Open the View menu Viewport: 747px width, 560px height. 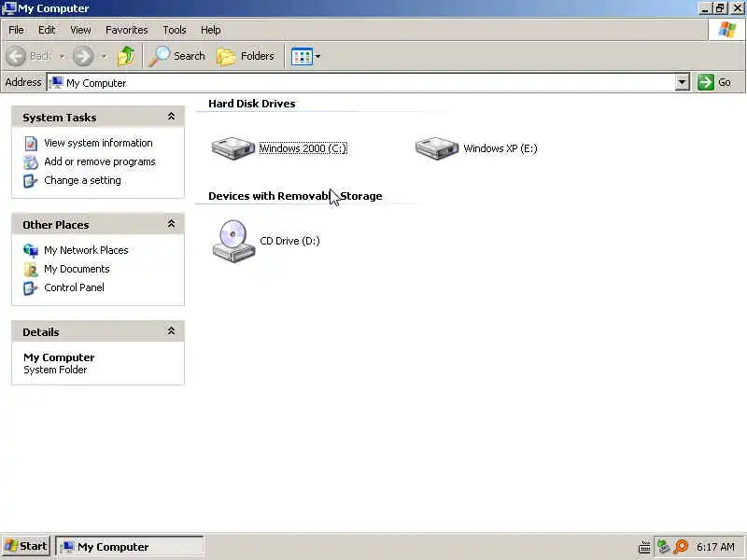tap(80, 30)
